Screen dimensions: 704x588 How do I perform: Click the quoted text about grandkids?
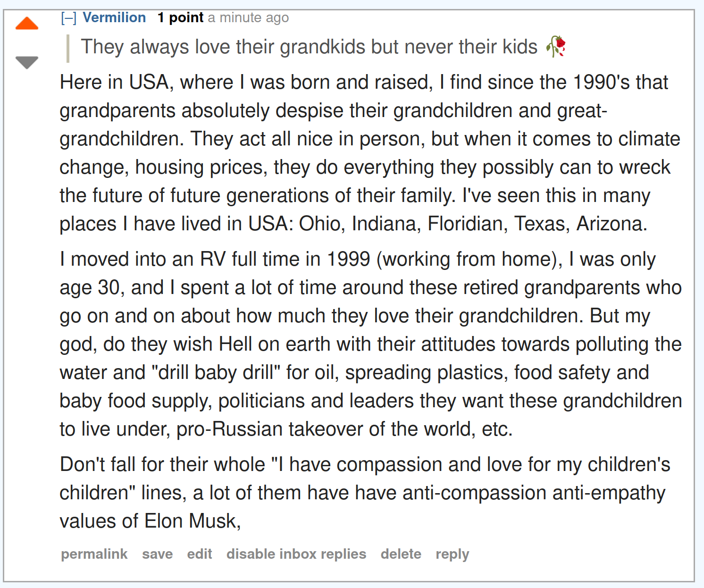pyautogui.click(x=309, y=47)
